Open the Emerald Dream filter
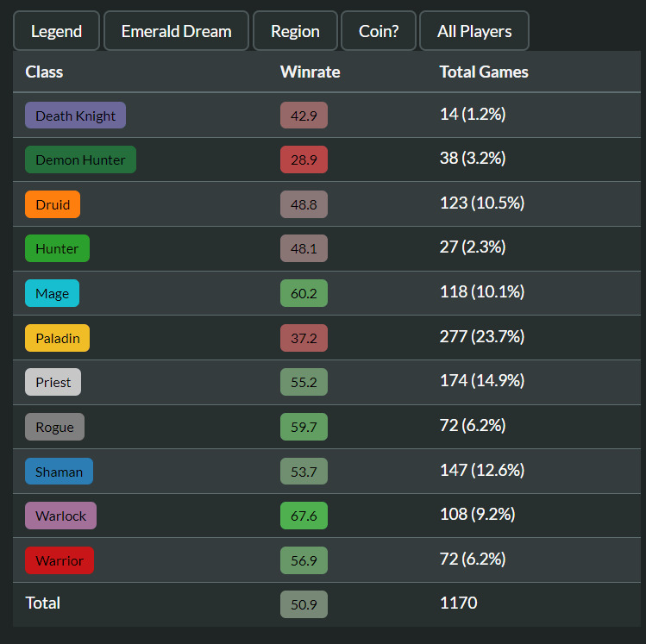 (176, 31)
